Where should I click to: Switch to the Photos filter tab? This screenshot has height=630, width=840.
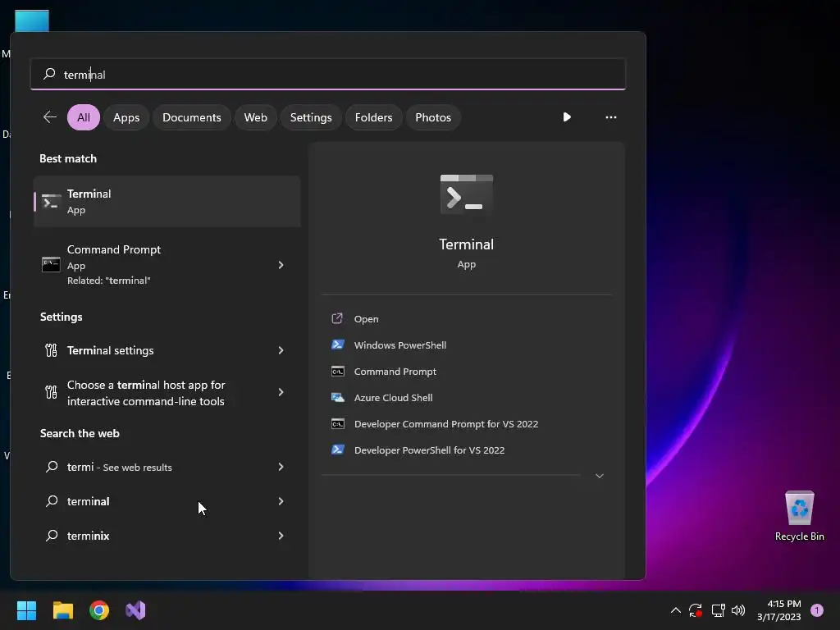tap(433, 117)
